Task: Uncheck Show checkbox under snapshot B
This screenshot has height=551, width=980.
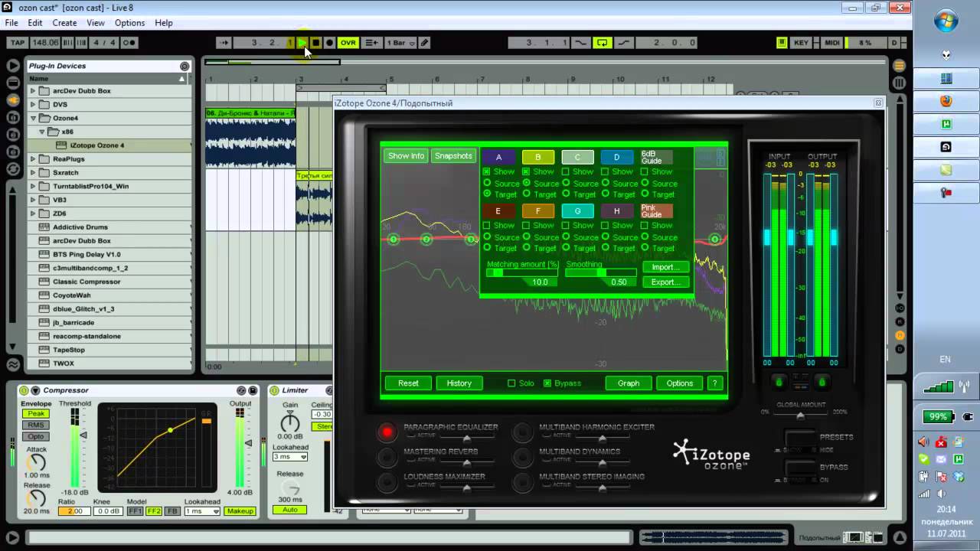Action: (x=526, y=172)
